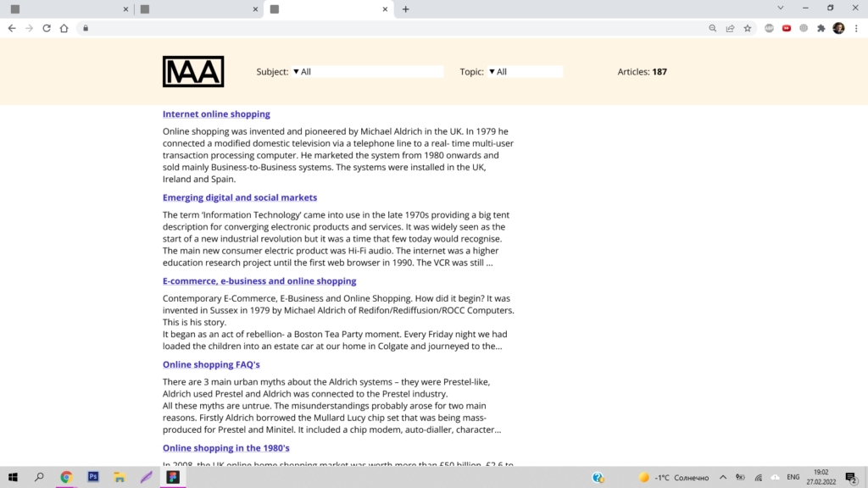Open Photoshop from the taskbar
This screenshot has width=868, height=488.
pyautogui.click(x=93, y=477)
